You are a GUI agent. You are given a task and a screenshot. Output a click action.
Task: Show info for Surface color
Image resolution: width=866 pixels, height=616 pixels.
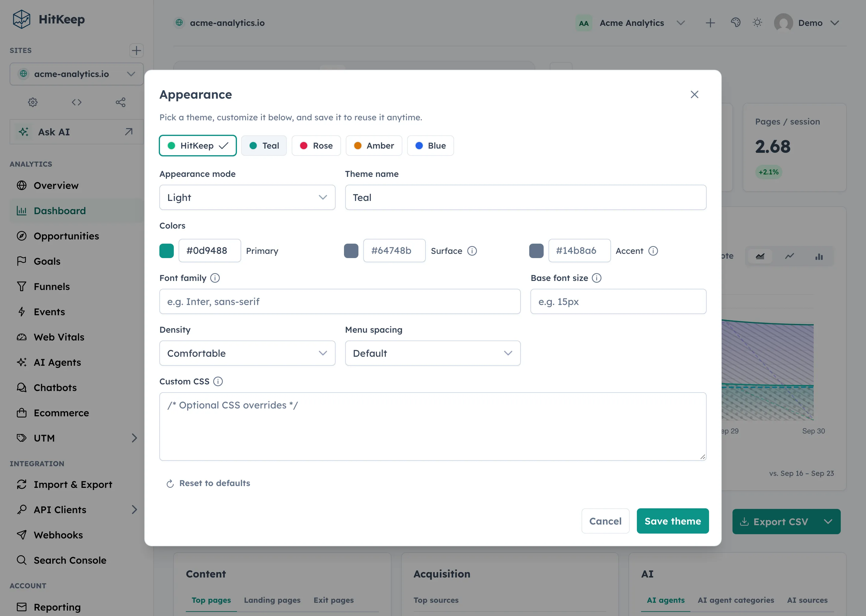[472, 251]
